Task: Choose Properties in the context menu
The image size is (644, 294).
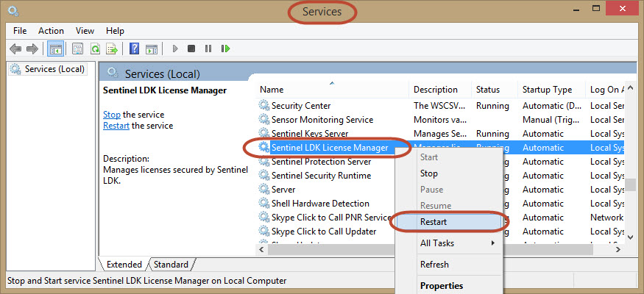Action: [448, 286]
